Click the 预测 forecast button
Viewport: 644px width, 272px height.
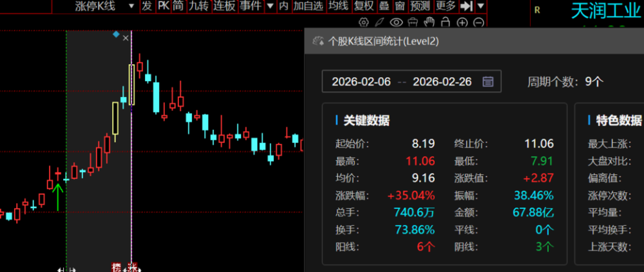[420, 6]
